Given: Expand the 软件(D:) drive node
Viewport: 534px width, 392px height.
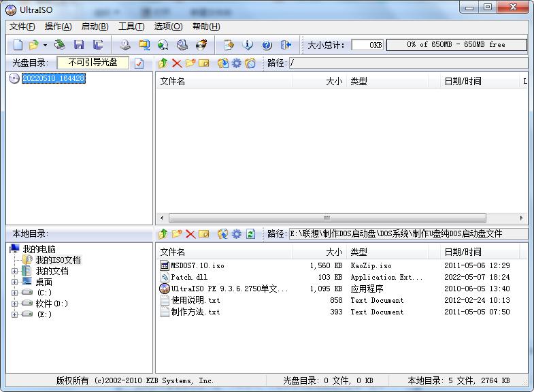Looking at the screenshot, I should tap(15, 304).
